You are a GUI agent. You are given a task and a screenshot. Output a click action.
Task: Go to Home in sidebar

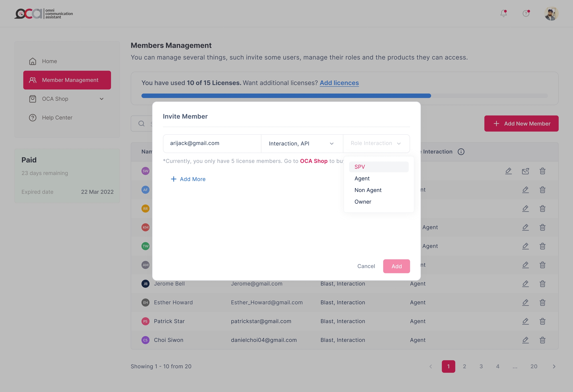[x=49, y=61]
